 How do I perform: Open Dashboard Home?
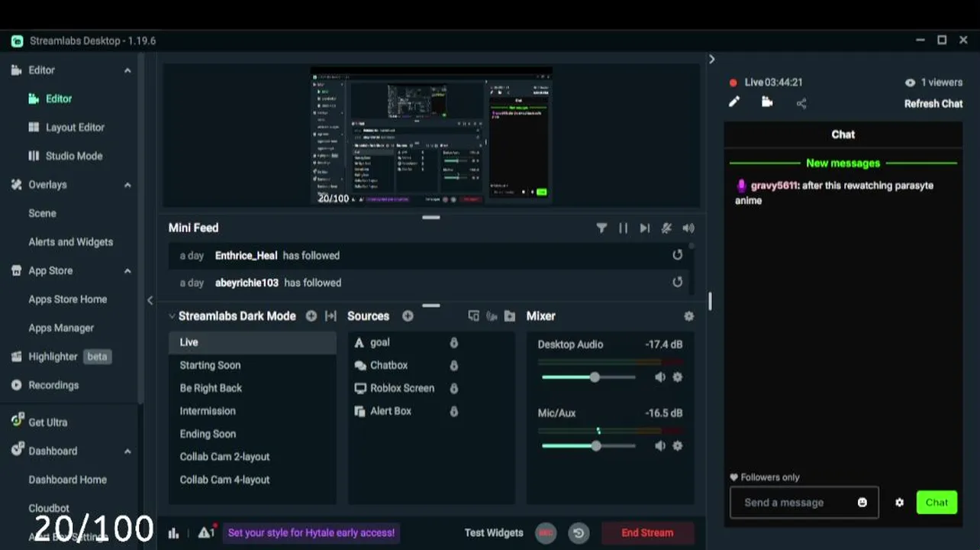tap(67, 479)
